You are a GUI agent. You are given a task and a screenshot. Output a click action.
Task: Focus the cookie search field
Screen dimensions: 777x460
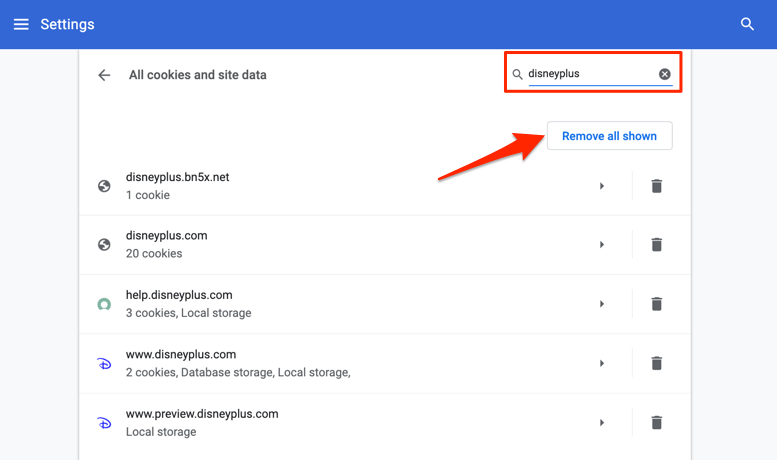coord(591,74)
